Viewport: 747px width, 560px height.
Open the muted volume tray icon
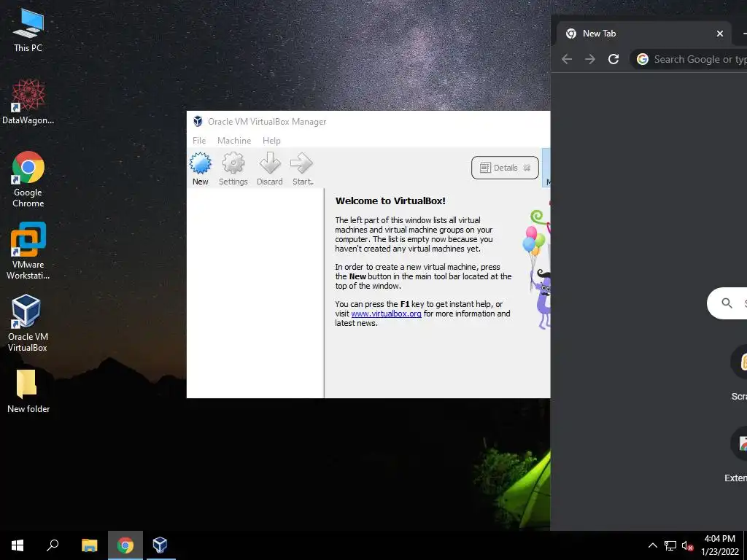[687, 545]
